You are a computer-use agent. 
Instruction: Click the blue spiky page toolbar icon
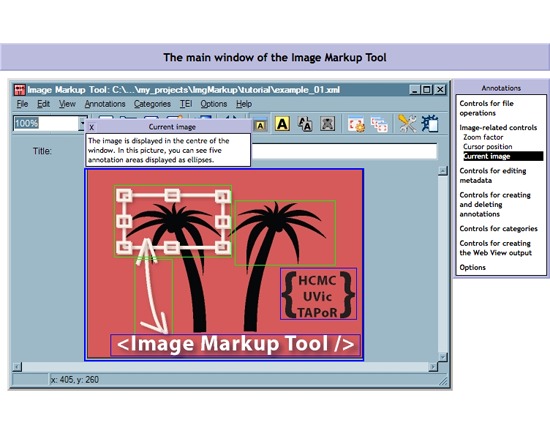(x=430, y=124)
